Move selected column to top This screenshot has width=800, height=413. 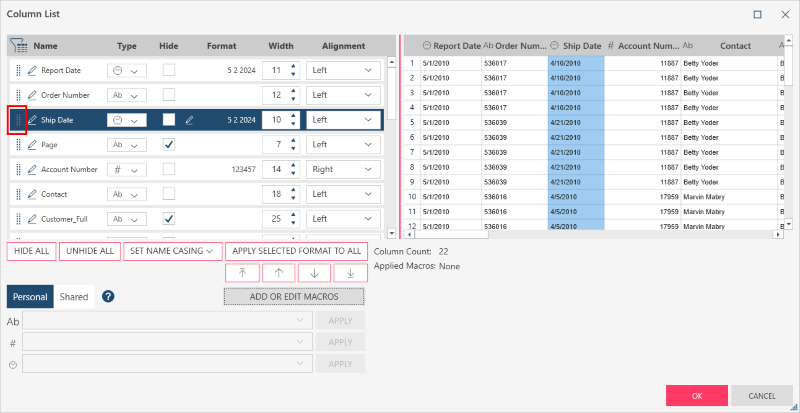pos(241,272)
